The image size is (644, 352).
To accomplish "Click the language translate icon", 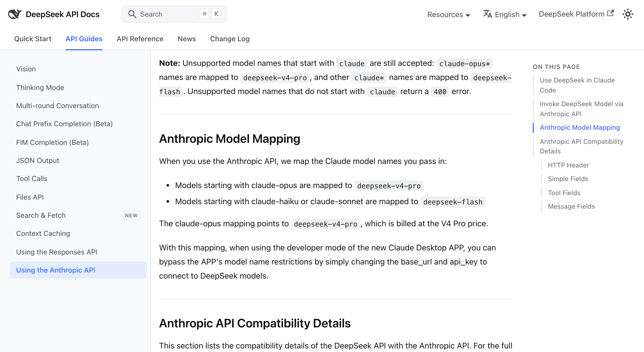I will (x=487, y=14).
